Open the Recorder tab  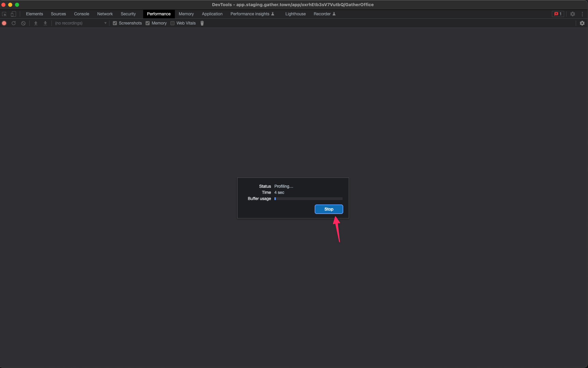click(x=325, y=14)
